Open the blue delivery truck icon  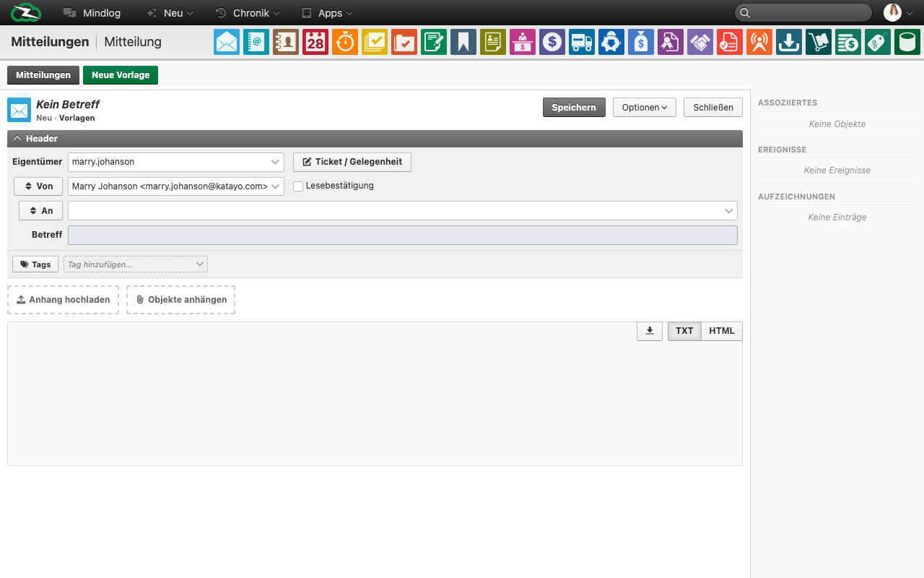pos(582,42)
